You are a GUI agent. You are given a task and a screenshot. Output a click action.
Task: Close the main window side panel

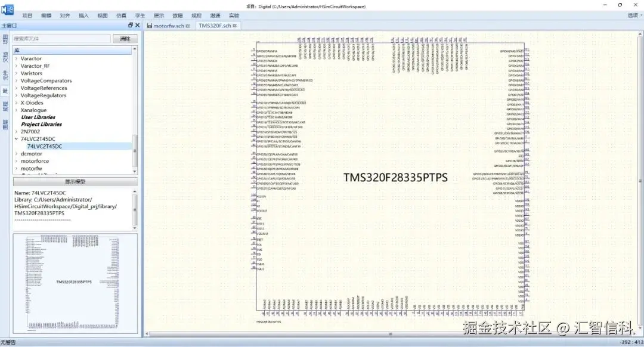(x=138, y=26)
